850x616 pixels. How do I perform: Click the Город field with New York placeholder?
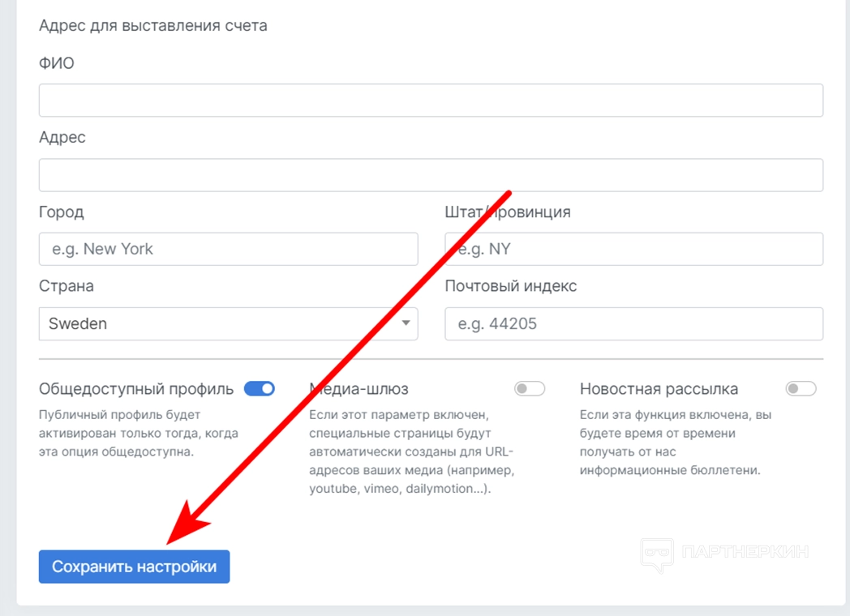pyautogui.click(x=228, y=249)
